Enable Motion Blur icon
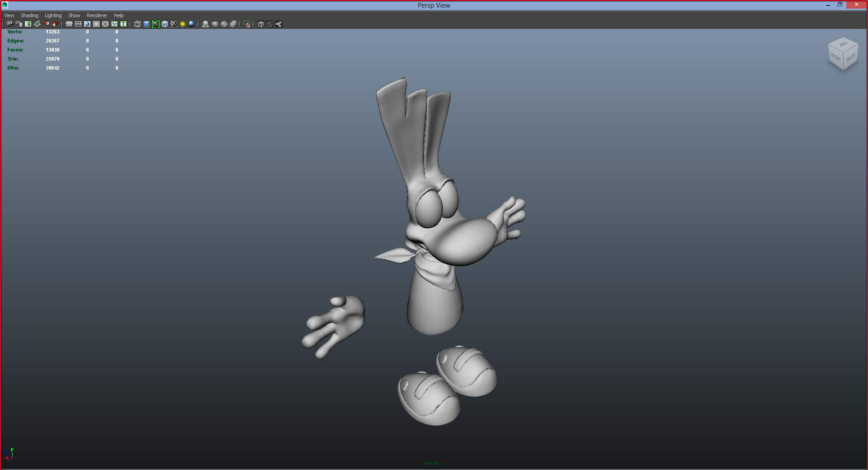Image resolution: width=868 pixels, height=470 pixels. click(215, 24)
